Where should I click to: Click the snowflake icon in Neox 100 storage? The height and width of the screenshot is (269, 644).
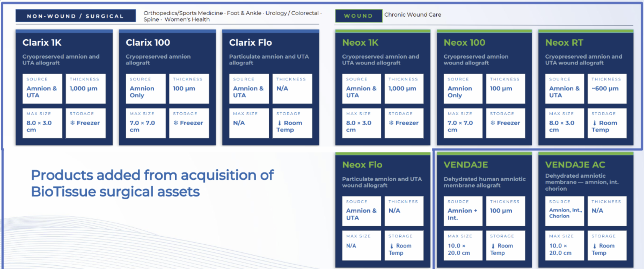point(493,123)
